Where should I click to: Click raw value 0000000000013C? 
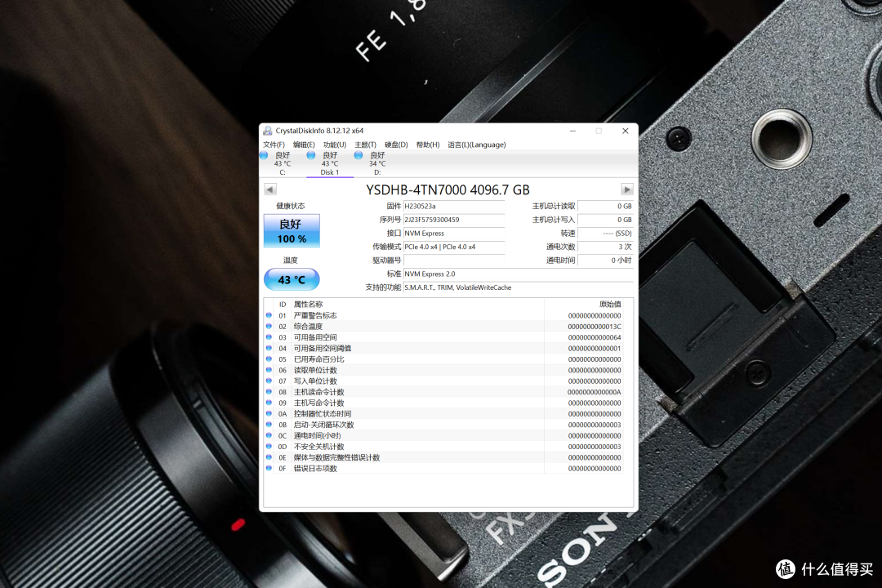[x=594, y=327]
